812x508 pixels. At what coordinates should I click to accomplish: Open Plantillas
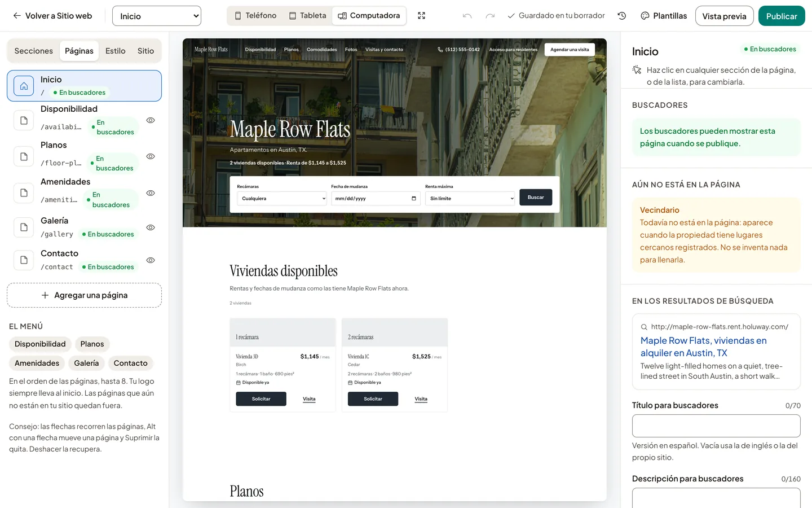click(664, 16)
